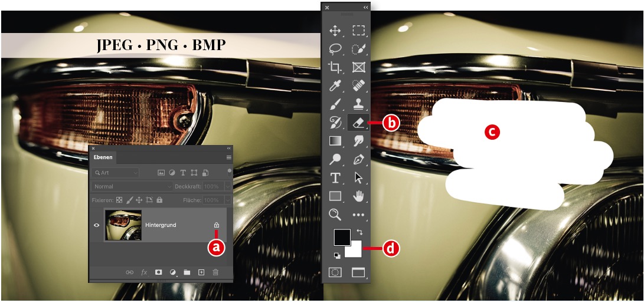Select the Smudge tool

pyautogui.click(x=358, y=141)
